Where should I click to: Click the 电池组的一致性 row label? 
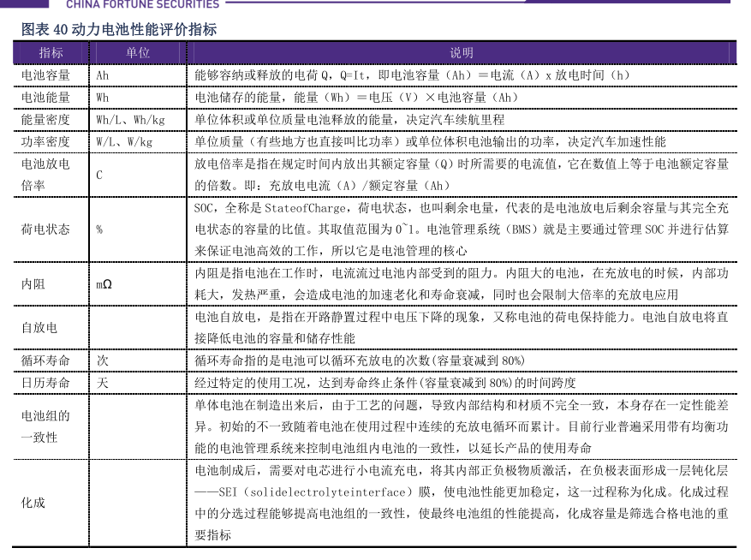click(x=45, y=426)
